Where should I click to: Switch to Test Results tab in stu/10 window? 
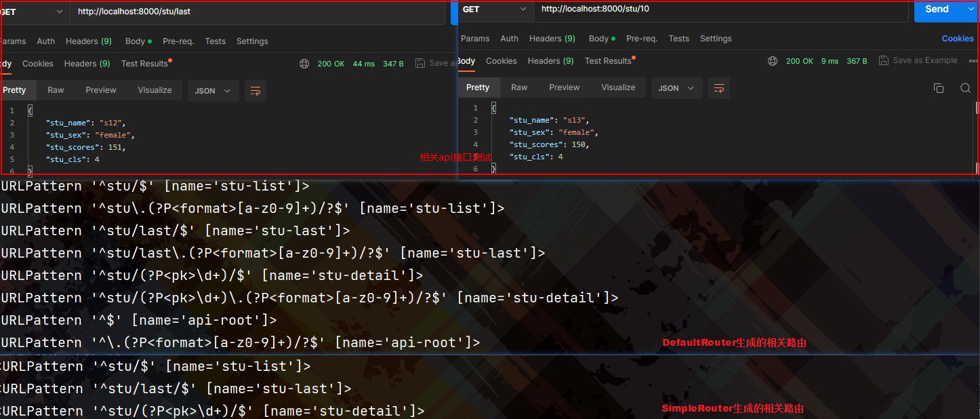point(610,61)
